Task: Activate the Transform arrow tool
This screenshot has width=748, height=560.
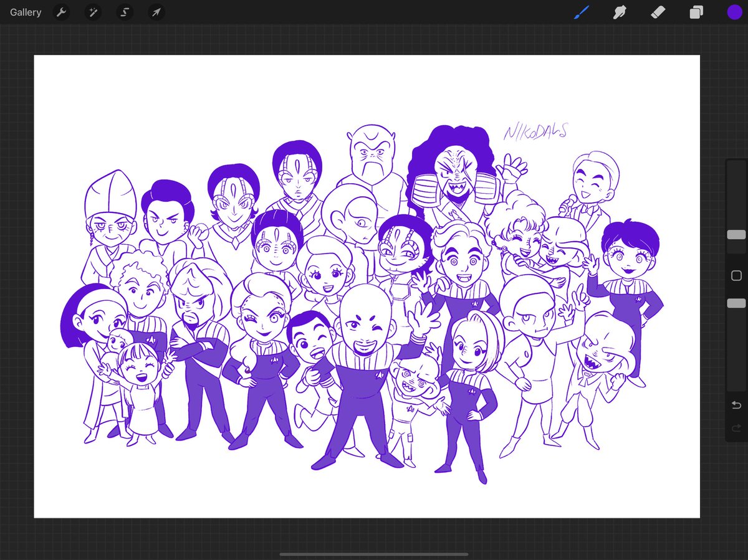Action: [x=156, y=12]
